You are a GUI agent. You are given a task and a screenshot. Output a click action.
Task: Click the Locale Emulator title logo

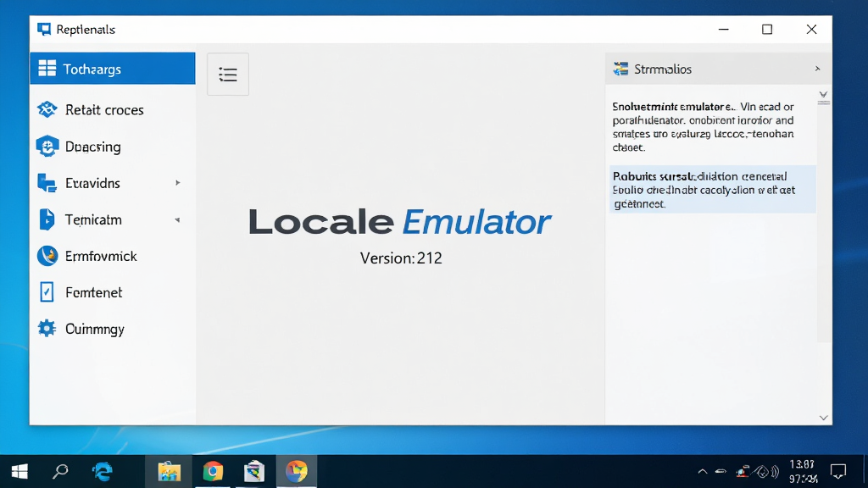click(x=400, y=222)
